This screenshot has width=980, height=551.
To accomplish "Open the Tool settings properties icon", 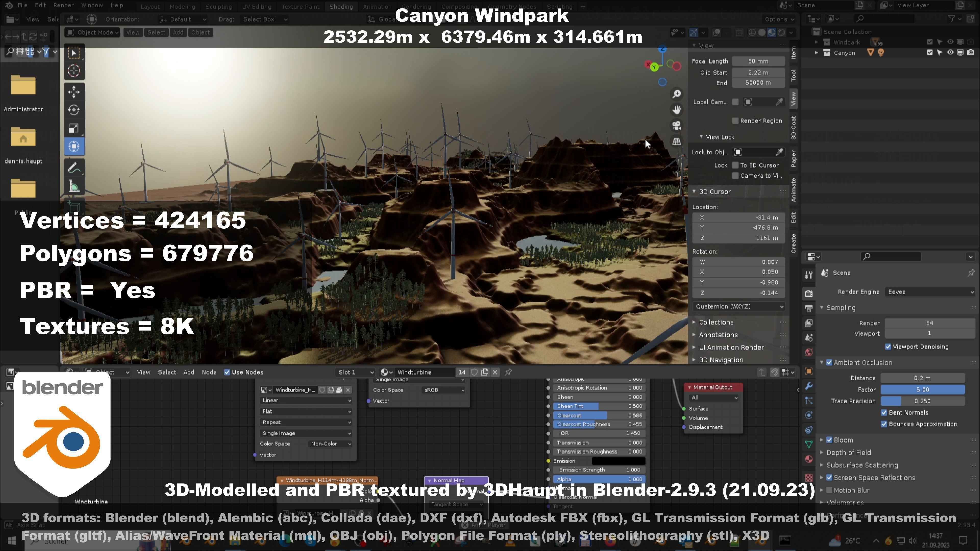I will 809,274.
